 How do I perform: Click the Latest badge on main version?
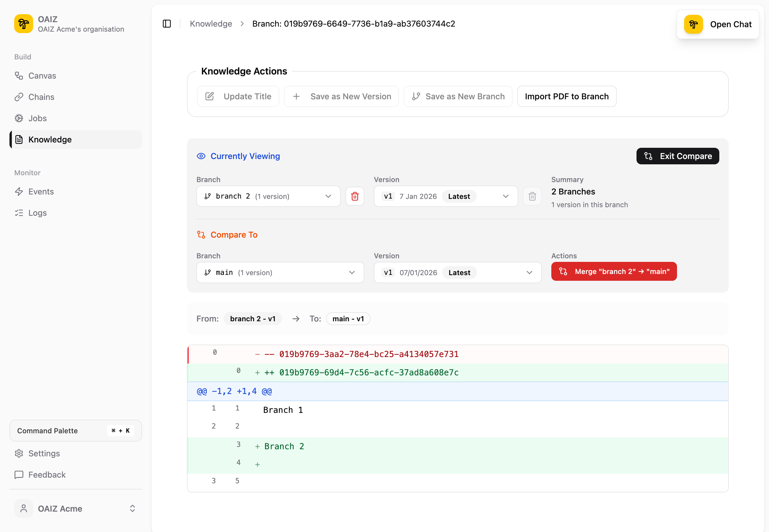[459, 272]
